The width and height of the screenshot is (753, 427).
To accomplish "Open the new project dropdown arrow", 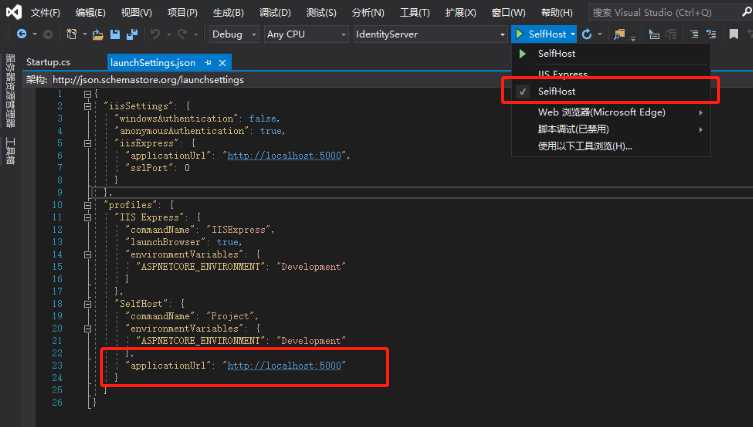I will 85,35.
